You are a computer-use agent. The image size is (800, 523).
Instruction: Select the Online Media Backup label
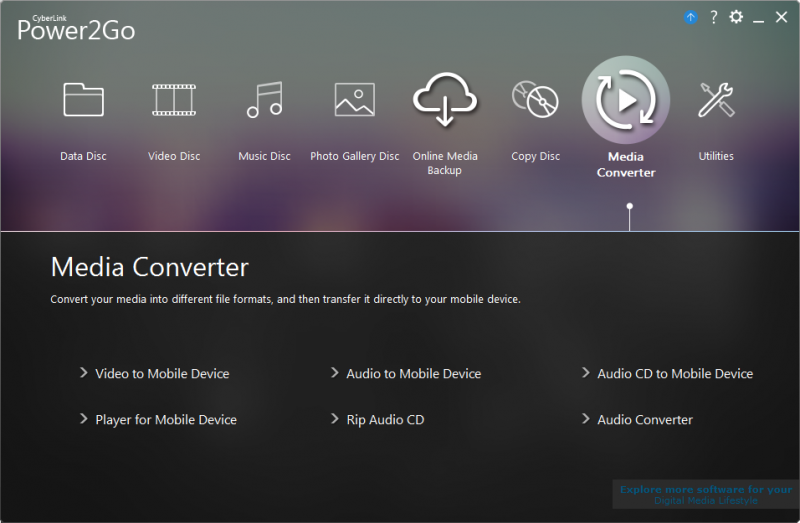pyautogui.click(x=445, y=163)
